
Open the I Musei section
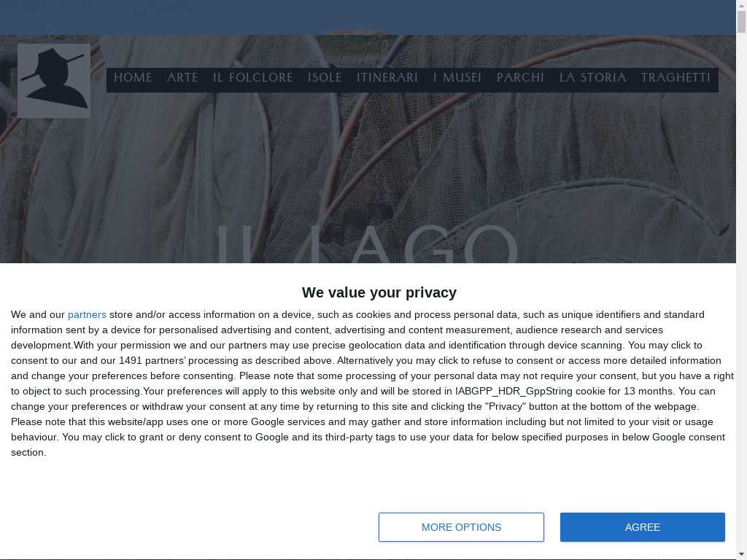pyautogui.click(x=457, y=78)
